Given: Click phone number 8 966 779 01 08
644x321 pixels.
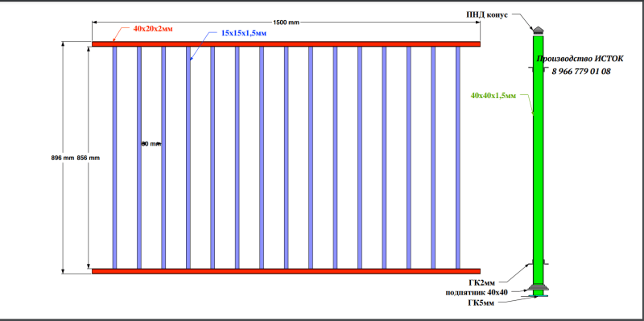Looking at the screenshot, I should pyautogui.click(x=581, y=72).
